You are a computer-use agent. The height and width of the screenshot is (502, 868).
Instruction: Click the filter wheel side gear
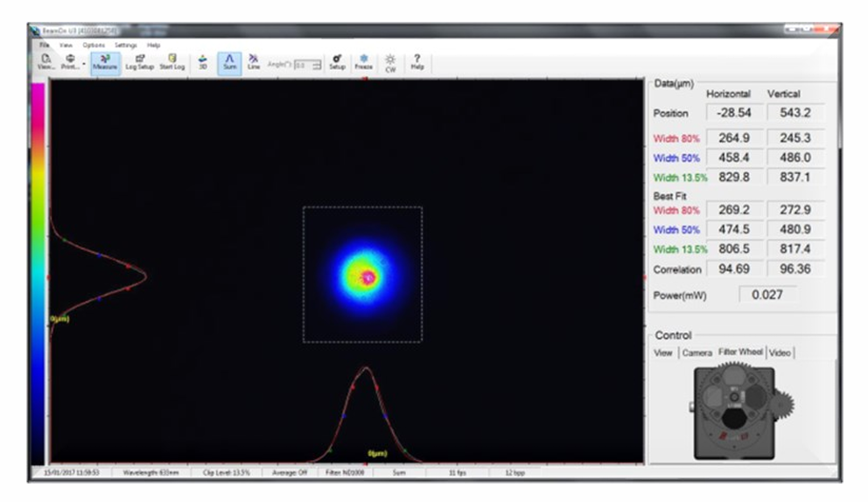(783, 405)
